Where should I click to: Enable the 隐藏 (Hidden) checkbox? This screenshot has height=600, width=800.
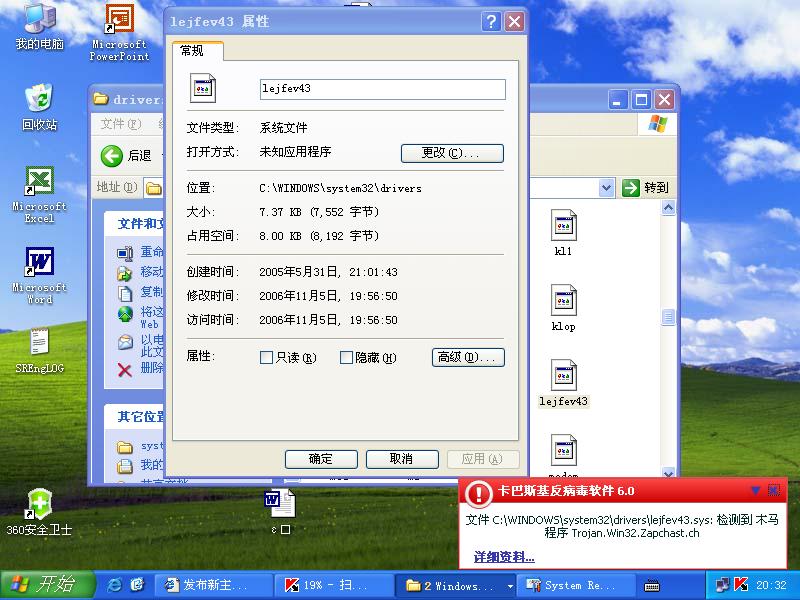coord(346,357)
